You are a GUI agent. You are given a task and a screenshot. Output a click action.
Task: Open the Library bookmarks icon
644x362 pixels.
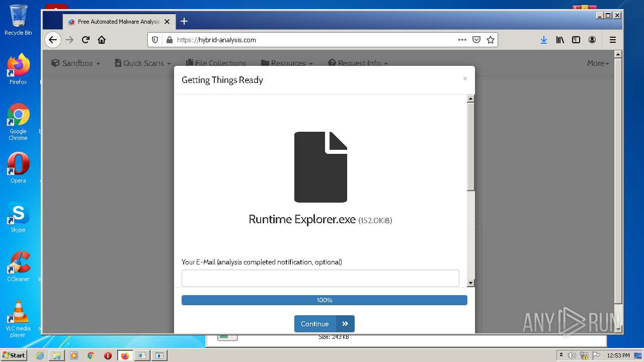coord(560,40)
